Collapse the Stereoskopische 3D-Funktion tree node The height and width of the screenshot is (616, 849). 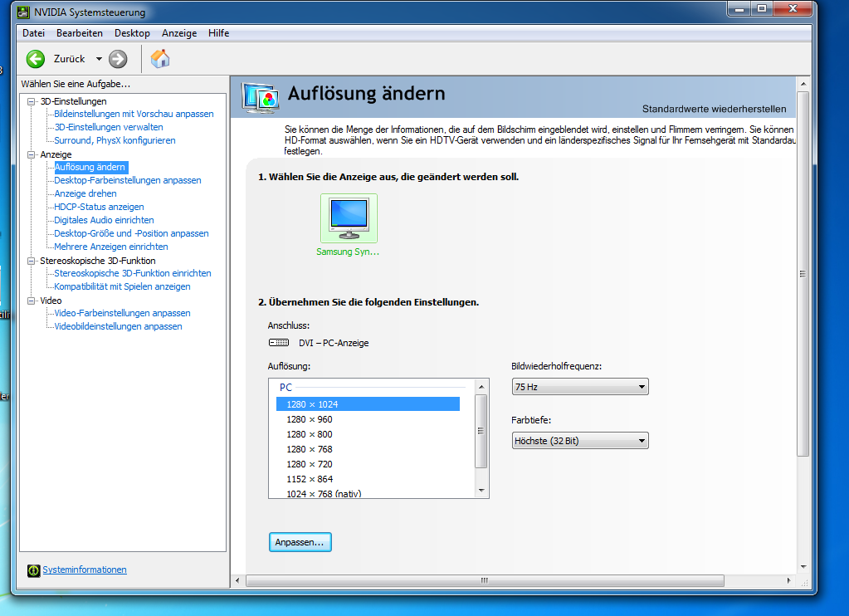[x=31, y=261]
